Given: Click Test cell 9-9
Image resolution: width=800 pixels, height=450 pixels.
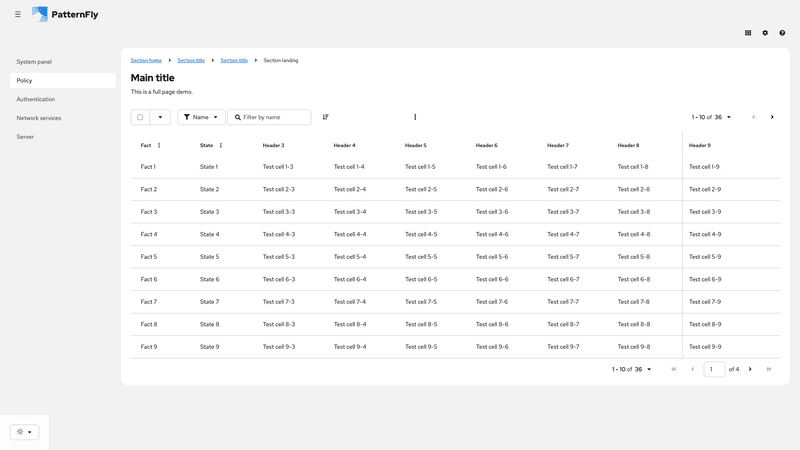Looking at the screenshot, I should click(705, 346).
